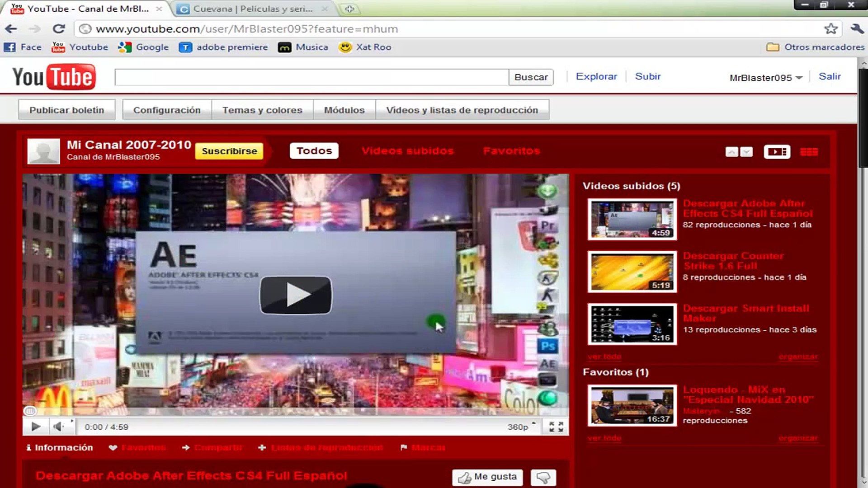This screenshot has width=868, height=488.
Task: Switch to player view layout
Action: 777,152
